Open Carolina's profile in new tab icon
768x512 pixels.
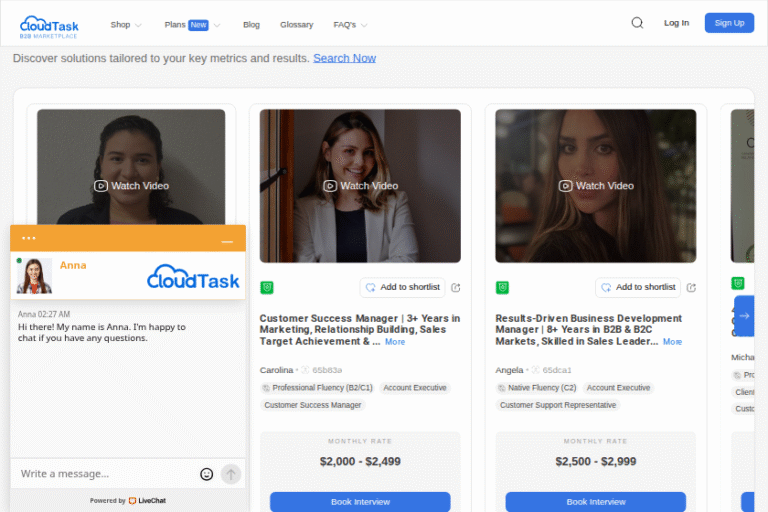(456, 288)
